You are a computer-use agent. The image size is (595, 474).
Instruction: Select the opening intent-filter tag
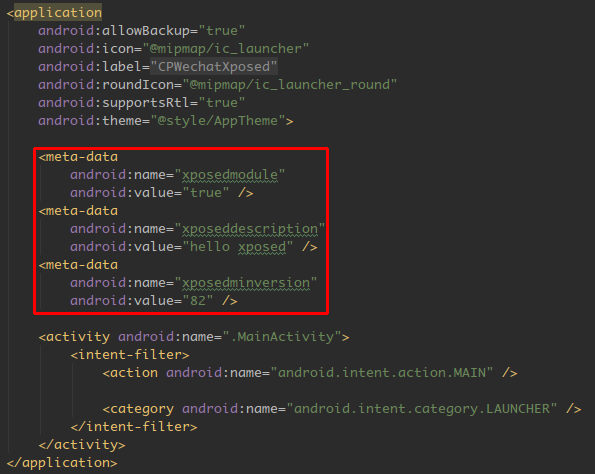pyautogui.click(x=130, y=354)
